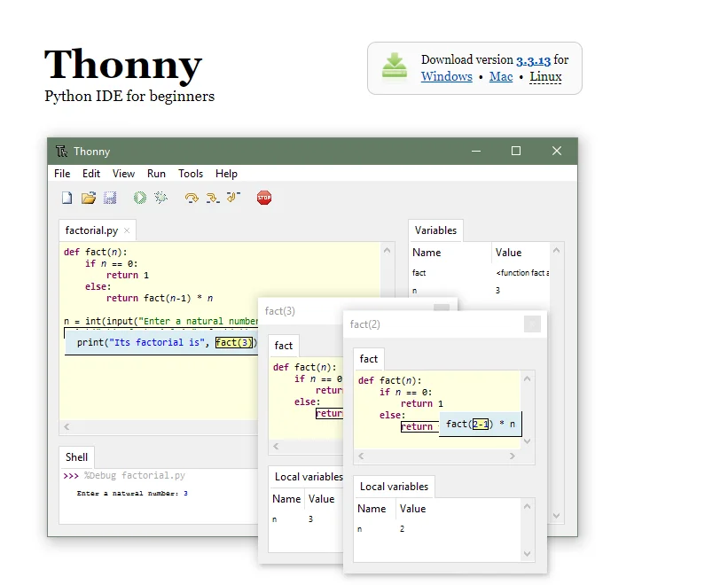
Task: Select the Shell tab
Action: [76, 457]
